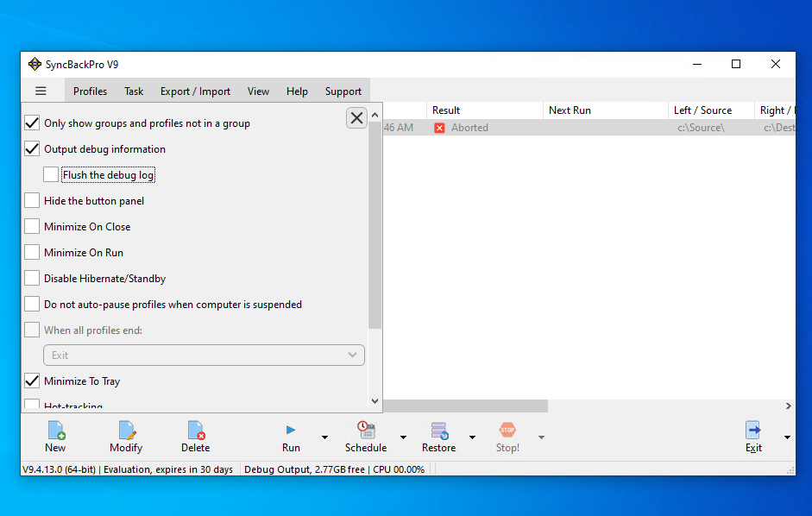The height and width of the screenshot is (516, 812).
Task: Click the evaluation version status bar text
Action: point(128,469)
